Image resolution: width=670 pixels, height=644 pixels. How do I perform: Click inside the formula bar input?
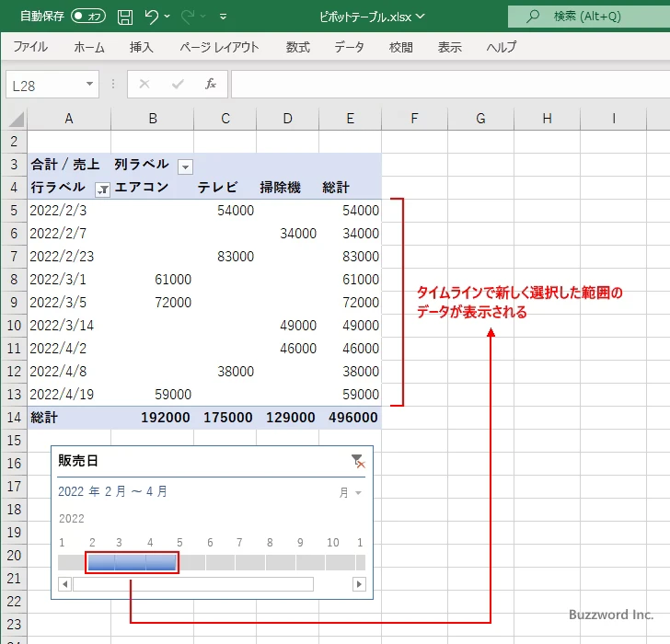pyautogui.click(x=450, y=84)
